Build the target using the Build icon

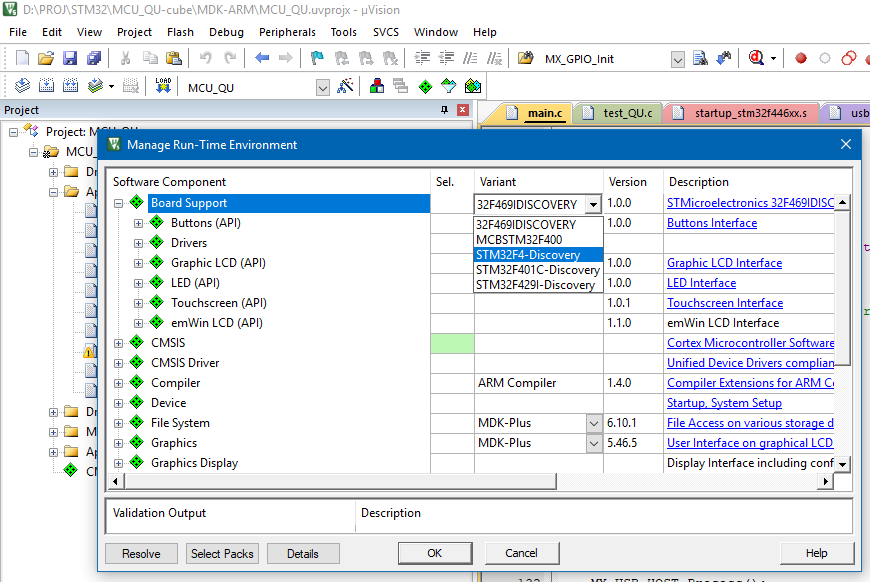click(46, 86)
